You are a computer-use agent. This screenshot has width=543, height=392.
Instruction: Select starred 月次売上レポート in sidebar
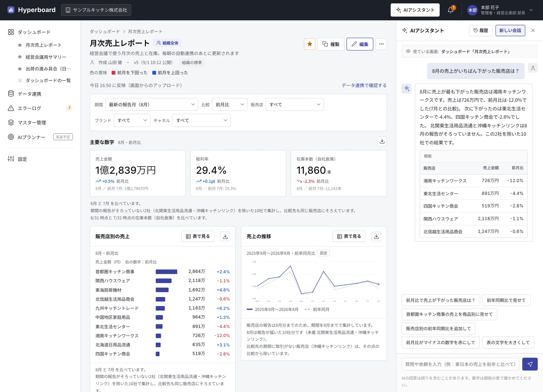[x=43, y=45]
